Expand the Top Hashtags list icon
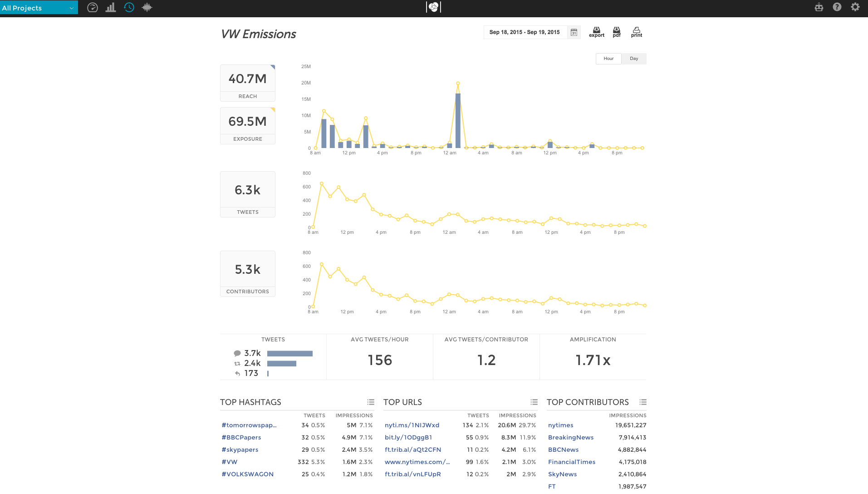Image resolution: width=868 pixels, height=494 pixels. [371, 402]
